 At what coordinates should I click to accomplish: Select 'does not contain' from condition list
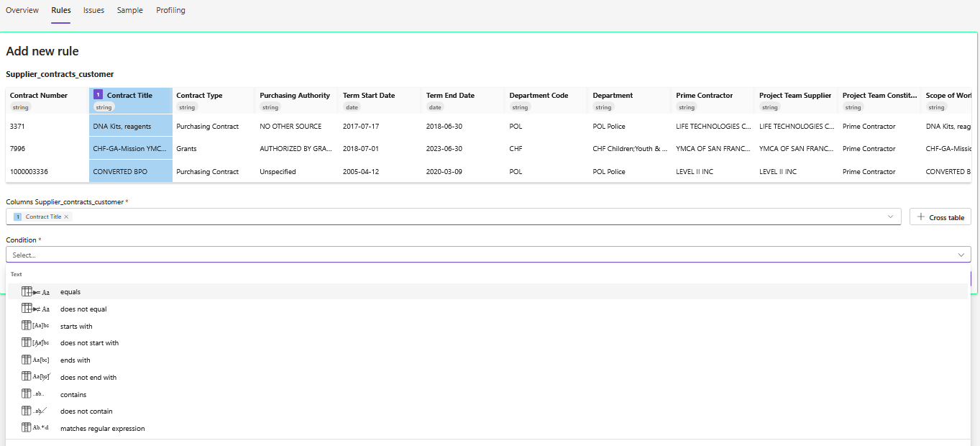click(x=86, y=411)
